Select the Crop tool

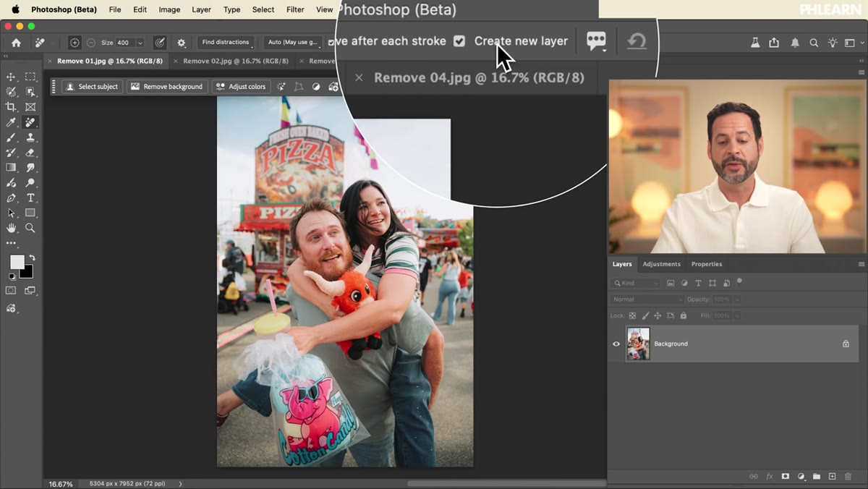pyautogui.click(x=11, y=107)
